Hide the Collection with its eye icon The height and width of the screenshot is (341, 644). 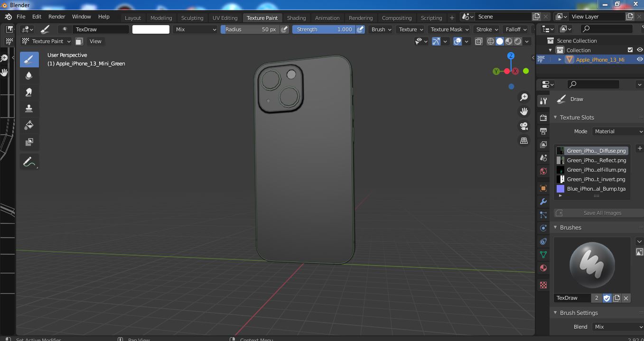tap(640, 50)
